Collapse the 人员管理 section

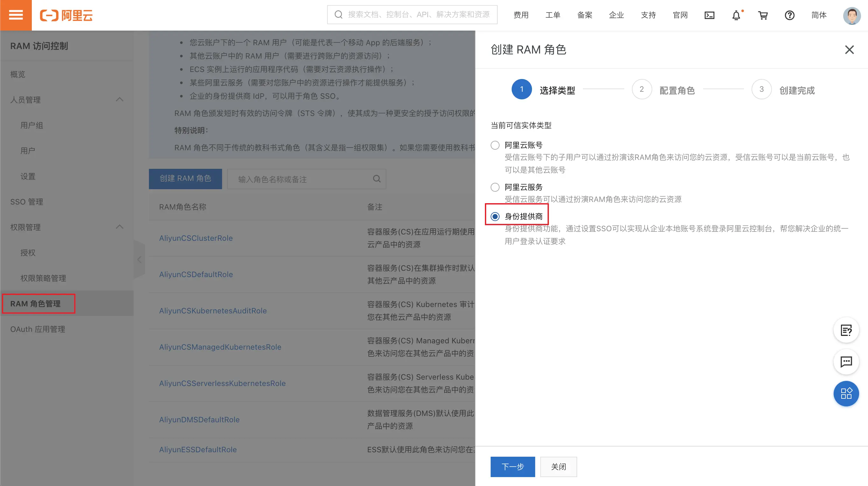[120, 99]
